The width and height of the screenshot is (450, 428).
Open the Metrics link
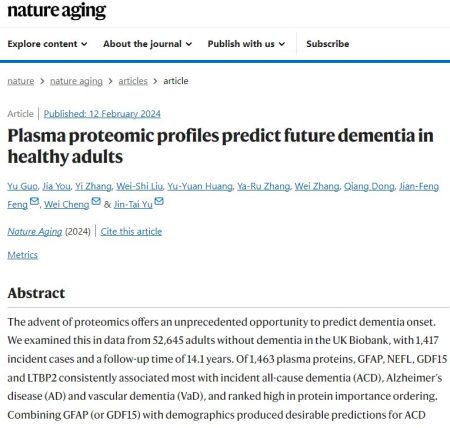[23, 255]
